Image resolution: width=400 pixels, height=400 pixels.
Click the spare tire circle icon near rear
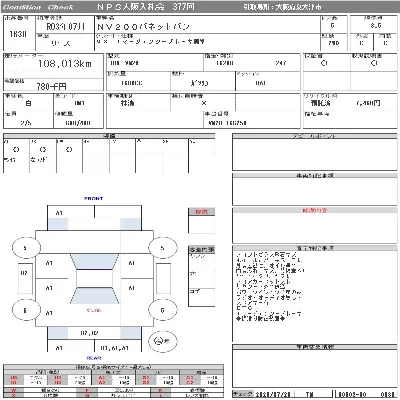pos(162,341)
